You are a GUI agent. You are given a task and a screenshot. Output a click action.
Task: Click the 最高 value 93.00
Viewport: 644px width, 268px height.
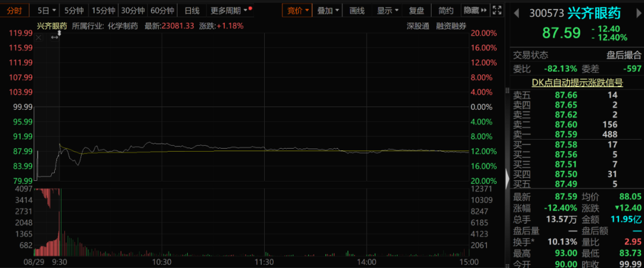566,252
